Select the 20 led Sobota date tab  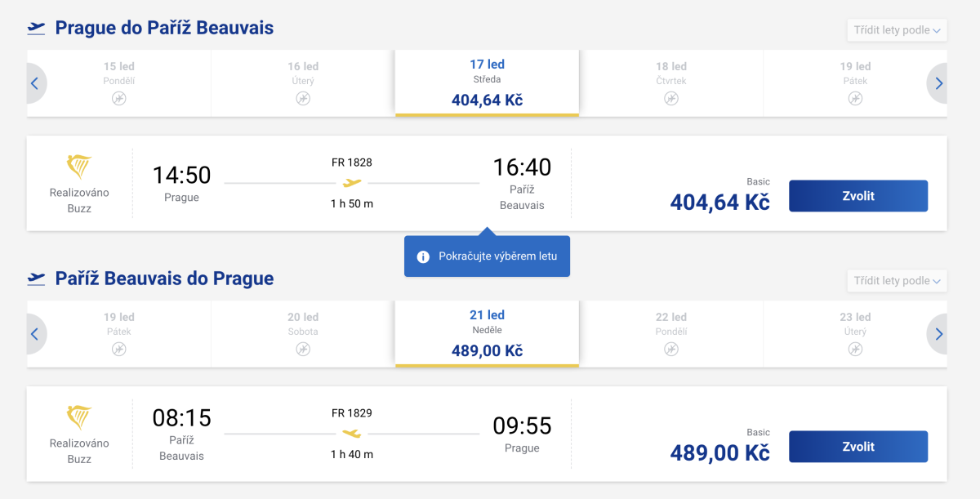pos(303,333)
